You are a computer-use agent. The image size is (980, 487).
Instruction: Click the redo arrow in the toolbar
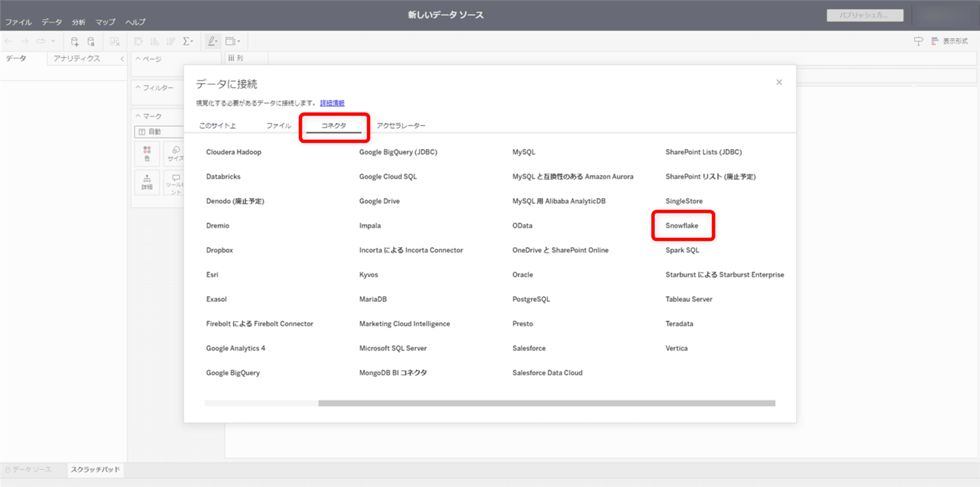click(x=24, y=42)
